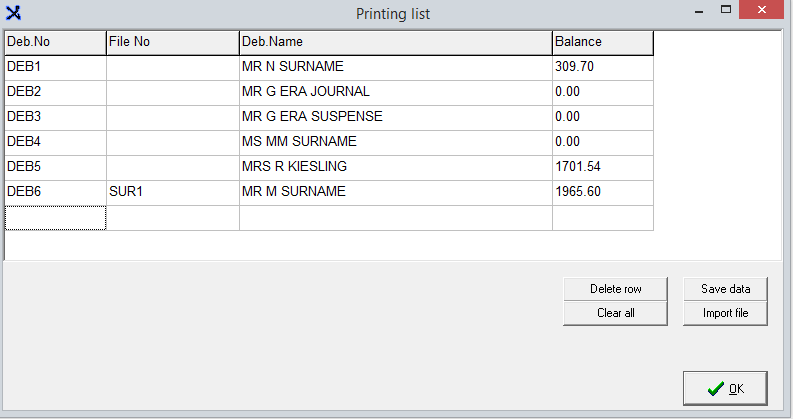Select the DEB1 cell
This screenshot has width=793, height=419.
(55, 67)
